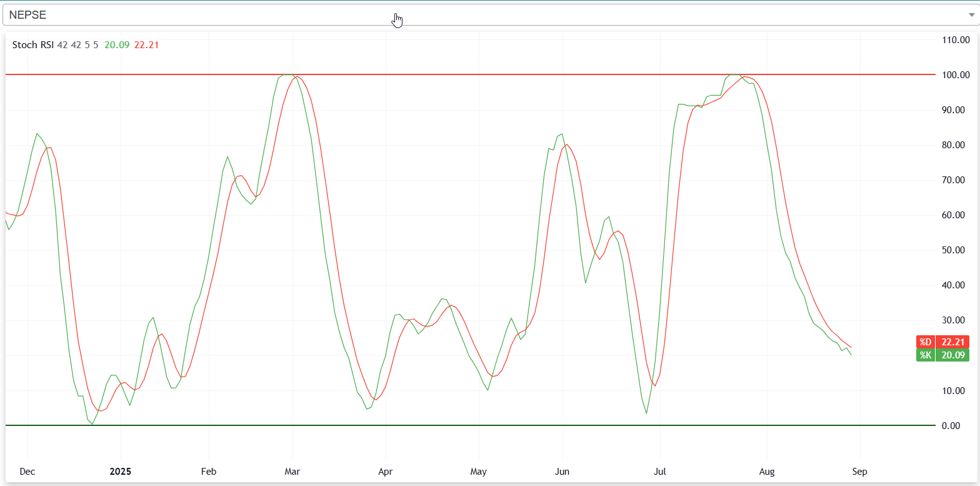Click the 2025 date label
980x486 pixels.
point(121,472)
